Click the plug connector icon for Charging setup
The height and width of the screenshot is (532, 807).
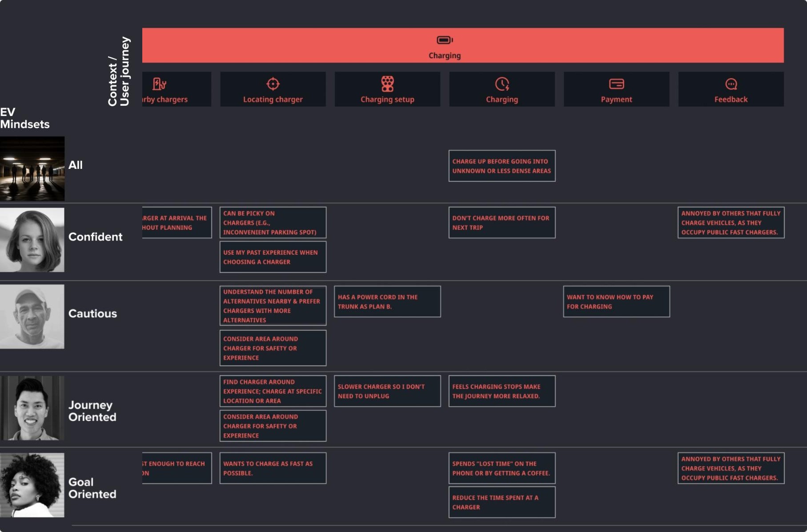(388, 84)
